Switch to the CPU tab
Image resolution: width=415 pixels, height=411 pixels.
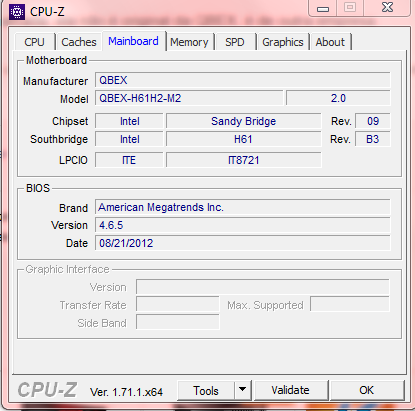click(34, 42)
